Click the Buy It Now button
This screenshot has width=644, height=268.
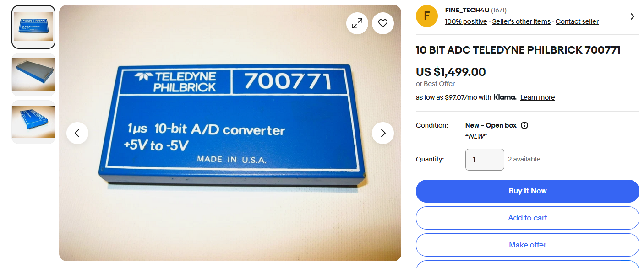[x=528, y=191]
